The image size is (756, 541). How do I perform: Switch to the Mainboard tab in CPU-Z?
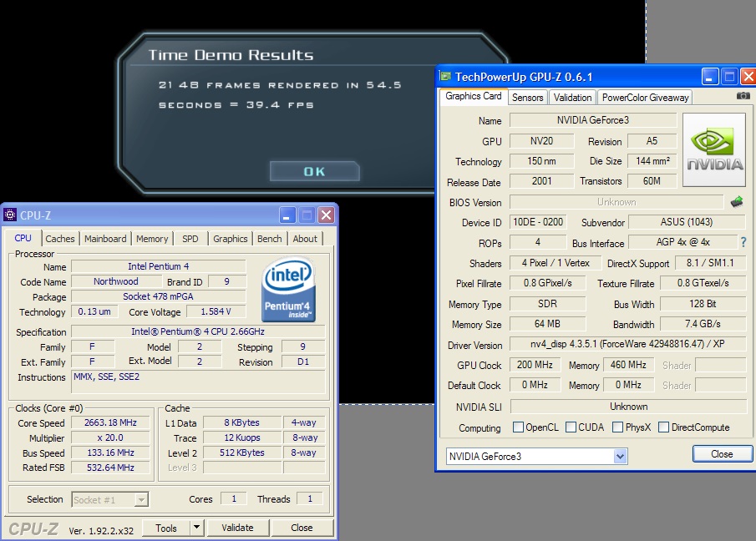(x=105, y=239)
